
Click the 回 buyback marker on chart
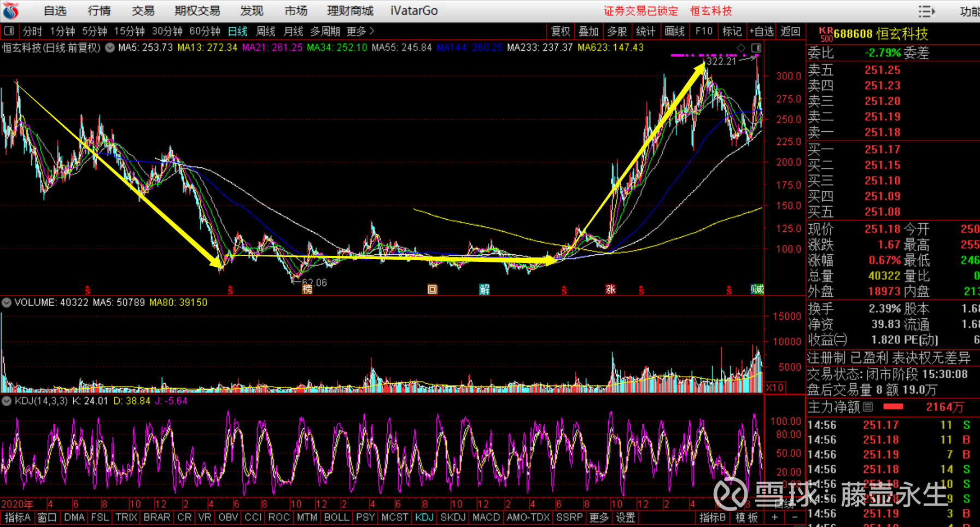click(432, 289)
